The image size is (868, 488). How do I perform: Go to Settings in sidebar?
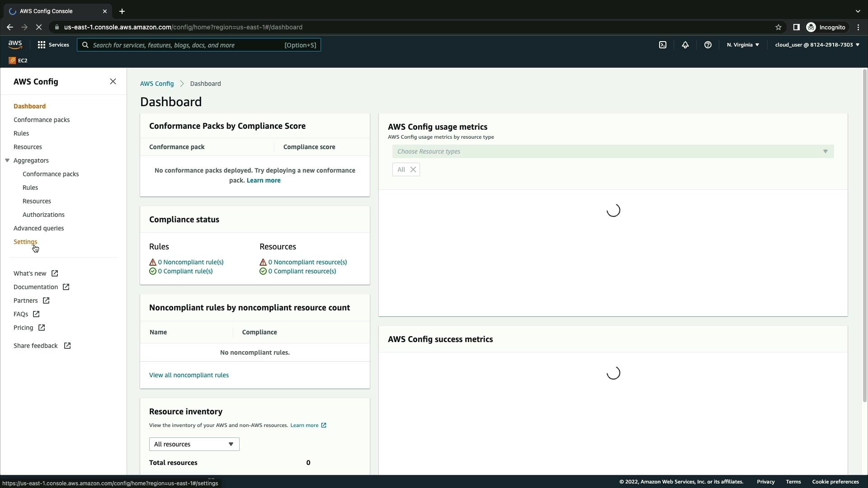pos(25,242)
